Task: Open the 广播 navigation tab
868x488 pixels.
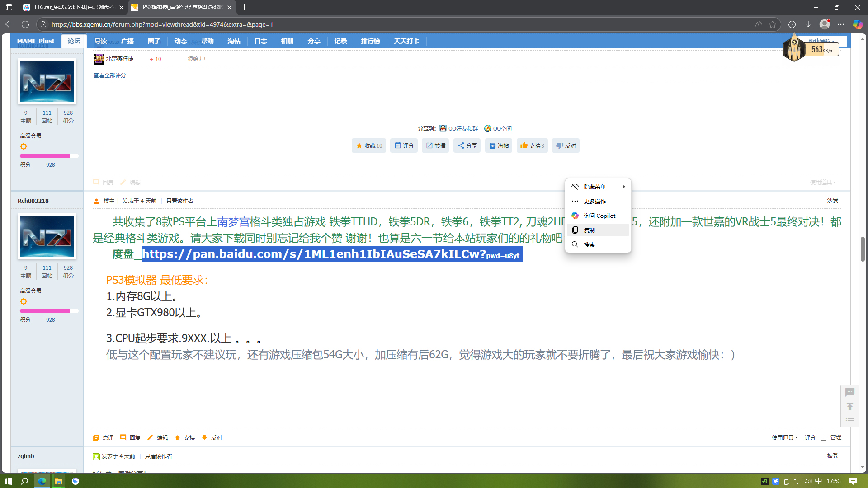Action: (127, 41)
